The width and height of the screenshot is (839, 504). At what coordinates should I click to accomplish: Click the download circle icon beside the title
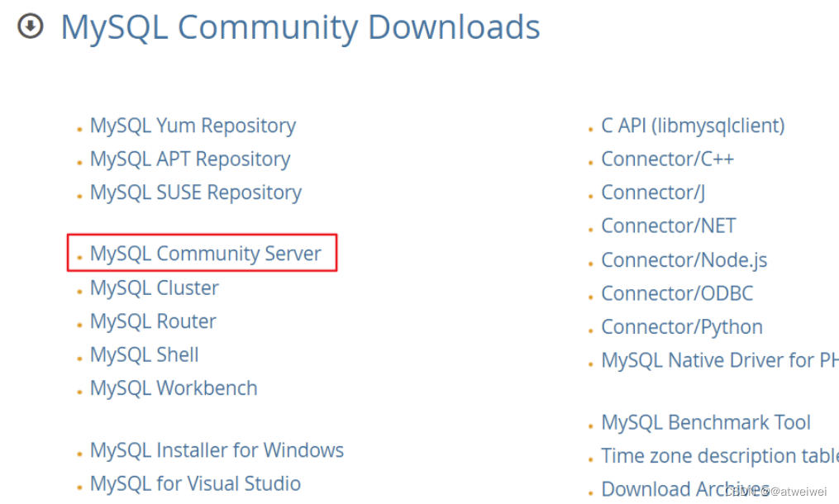[31, 26]
